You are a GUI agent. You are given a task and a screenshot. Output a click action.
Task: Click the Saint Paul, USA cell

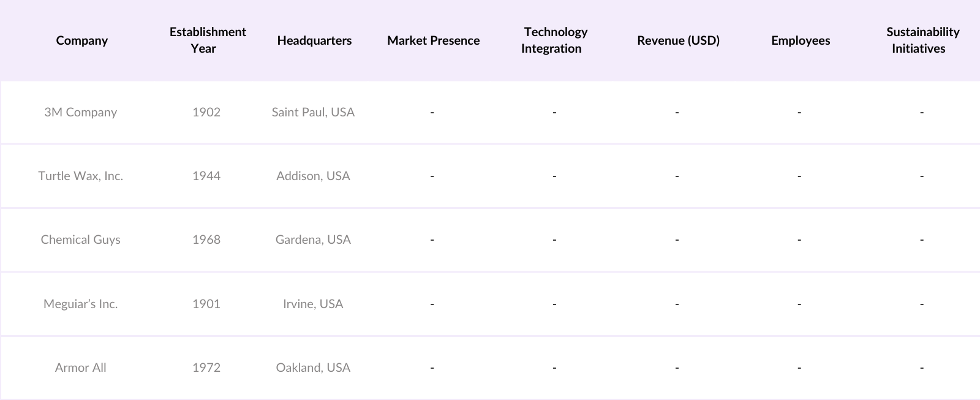click(x=313, y=112)
